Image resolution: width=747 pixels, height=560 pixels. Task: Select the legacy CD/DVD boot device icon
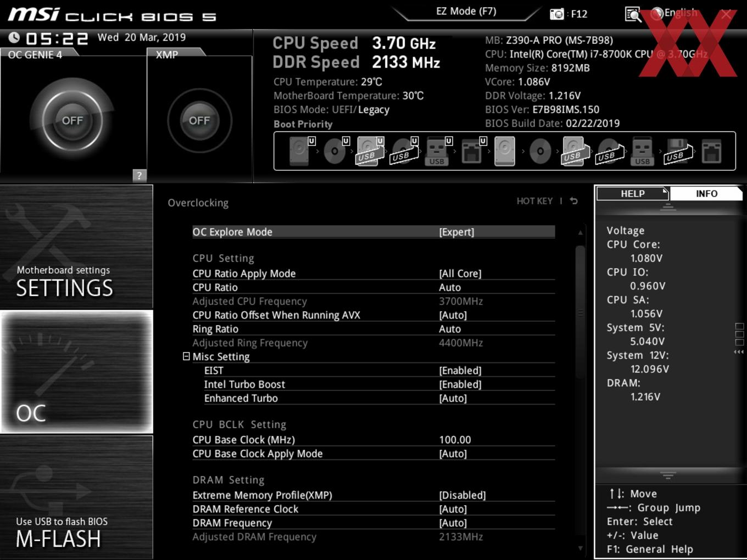[540, 151]
